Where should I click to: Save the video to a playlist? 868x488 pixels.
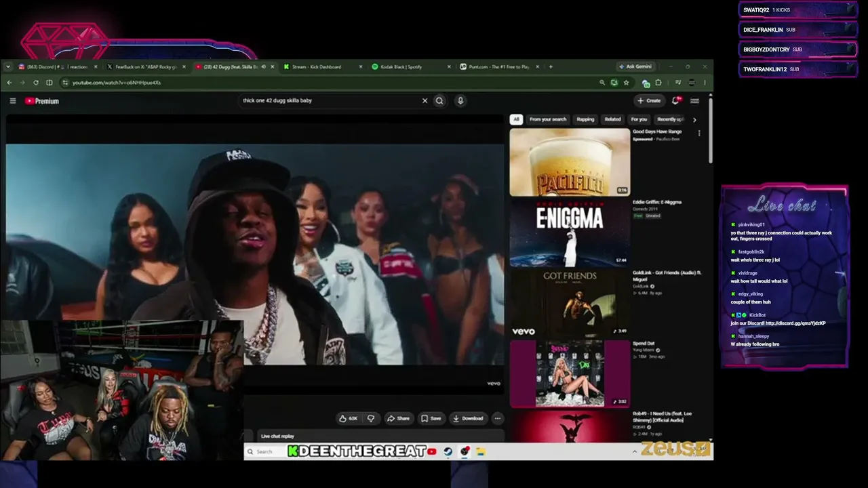tap(431, 418)
